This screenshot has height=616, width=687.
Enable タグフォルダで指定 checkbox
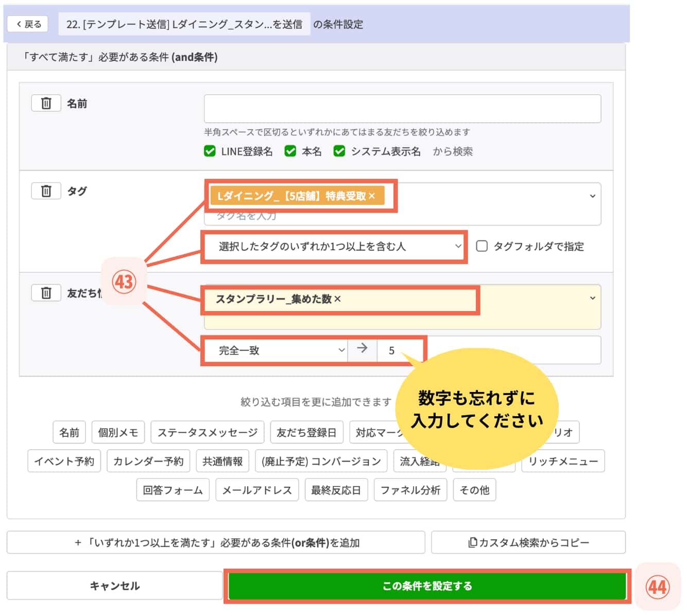(481, 246)
